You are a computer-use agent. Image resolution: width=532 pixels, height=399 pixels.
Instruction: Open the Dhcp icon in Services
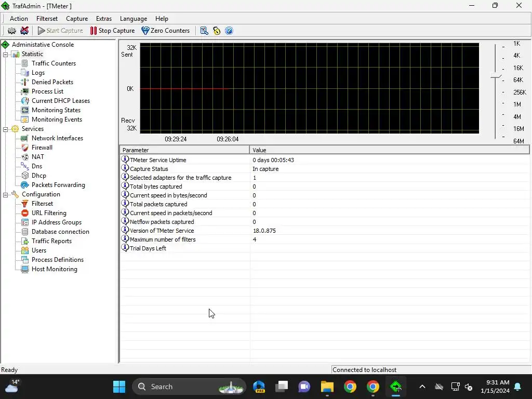click(x=25, y=176)
